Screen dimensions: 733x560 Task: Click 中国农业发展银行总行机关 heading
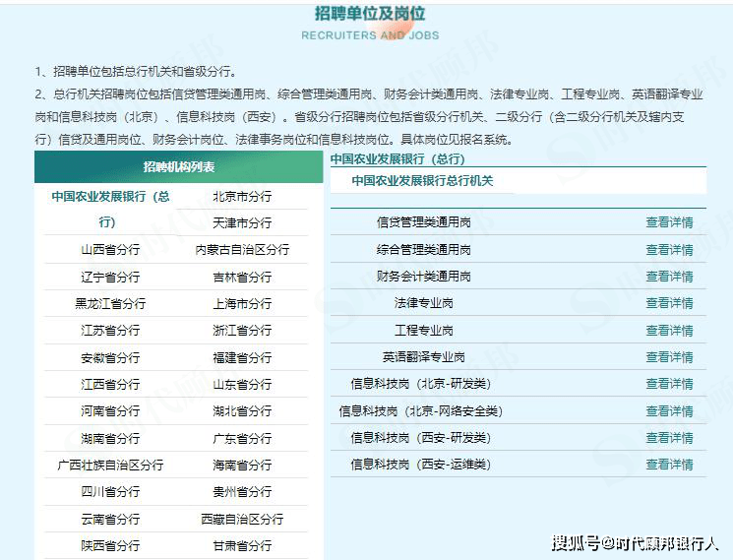tap(422, 181)
